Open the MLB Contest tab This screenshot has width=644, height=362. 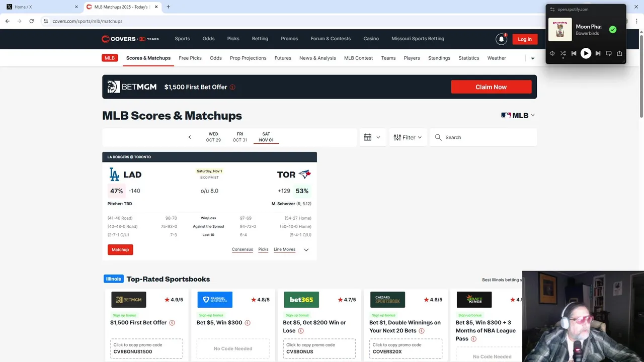coord(358,58)
